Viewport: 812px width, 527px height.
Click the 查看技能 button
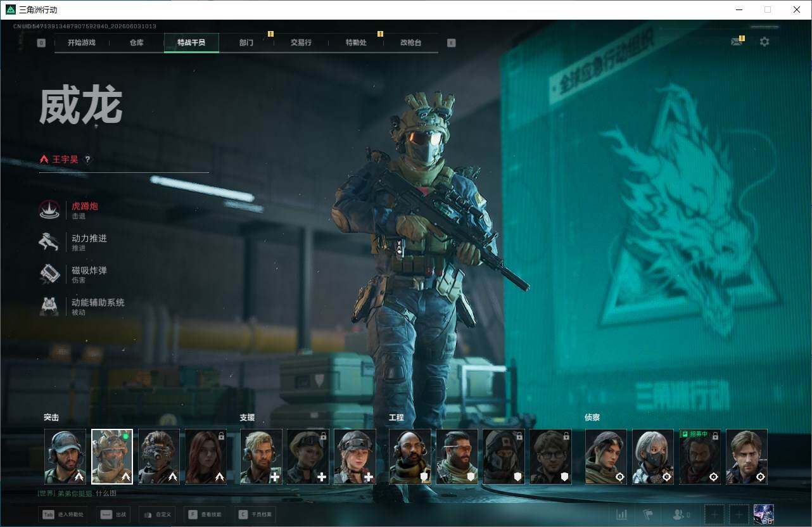(x=206, y=515)
